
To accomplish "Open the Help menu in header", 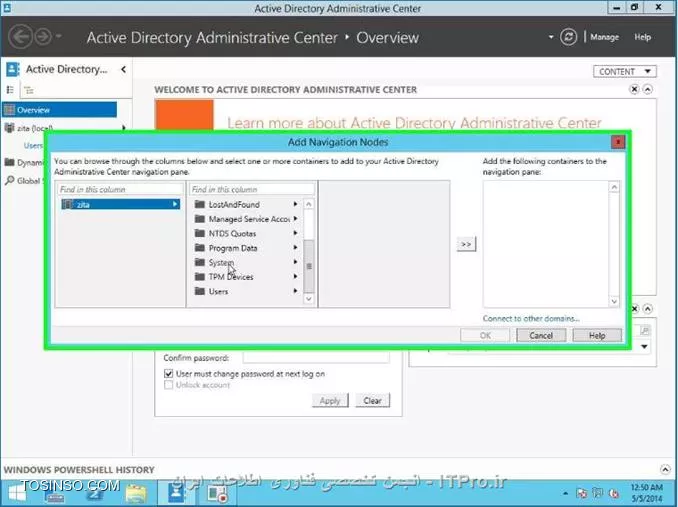I will click(642, 37).
